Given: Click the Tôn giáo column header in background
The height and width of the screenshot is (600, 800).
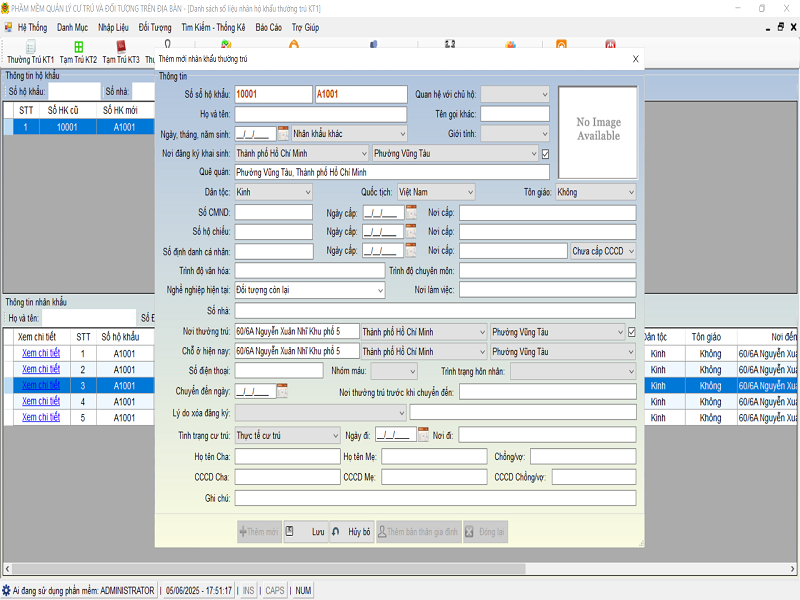Looking at the screenshot, I should point(707,337).
